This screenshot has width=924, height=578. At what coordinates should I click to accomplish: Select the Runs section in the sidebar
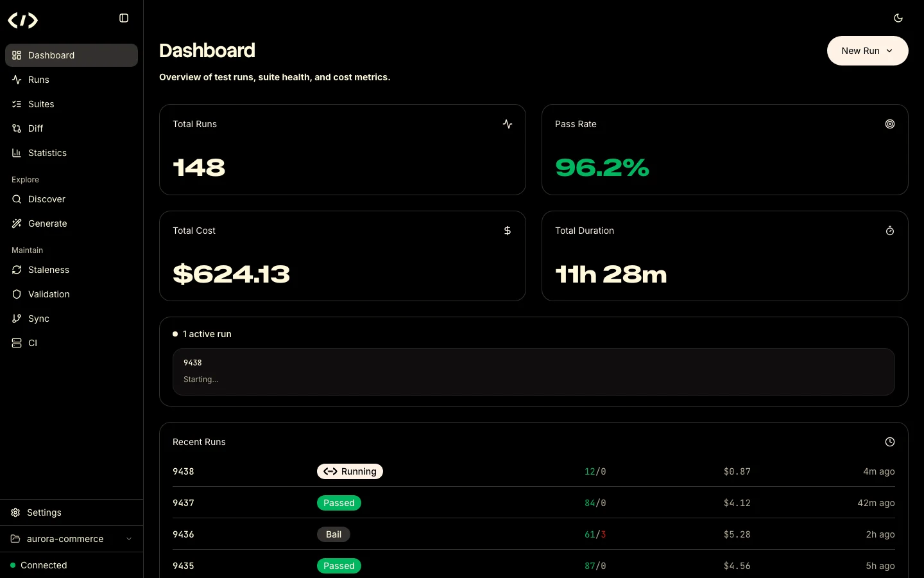(x=38, y=80)
